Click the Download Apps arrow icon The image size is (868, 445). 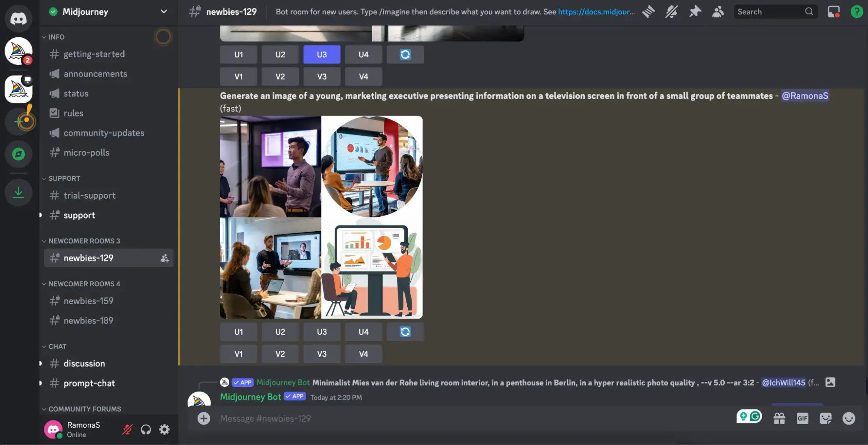click(18, 192)
